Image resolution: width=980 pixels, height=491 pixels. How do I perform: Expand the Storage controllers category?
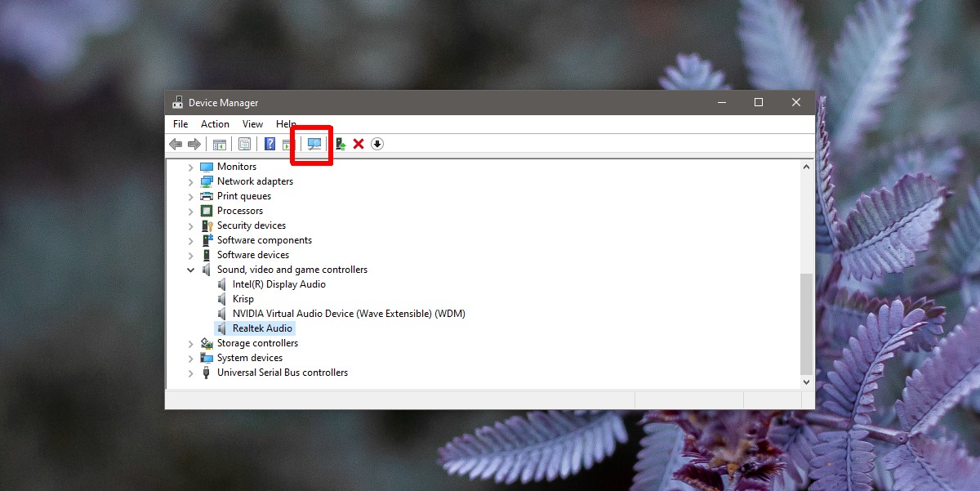point(191,343)
